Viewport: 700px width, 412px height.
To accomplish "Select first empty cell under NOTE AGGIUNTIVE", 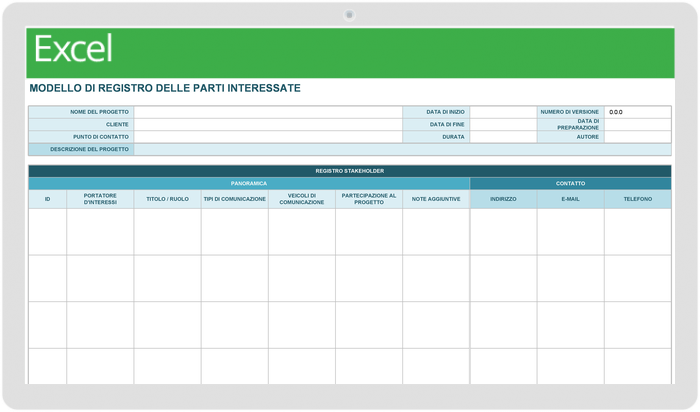I will tap(436, 232).
